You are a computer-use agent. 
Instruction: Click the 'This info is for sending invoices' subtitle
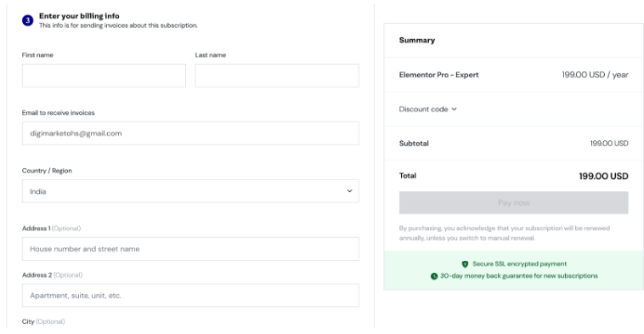118,25
